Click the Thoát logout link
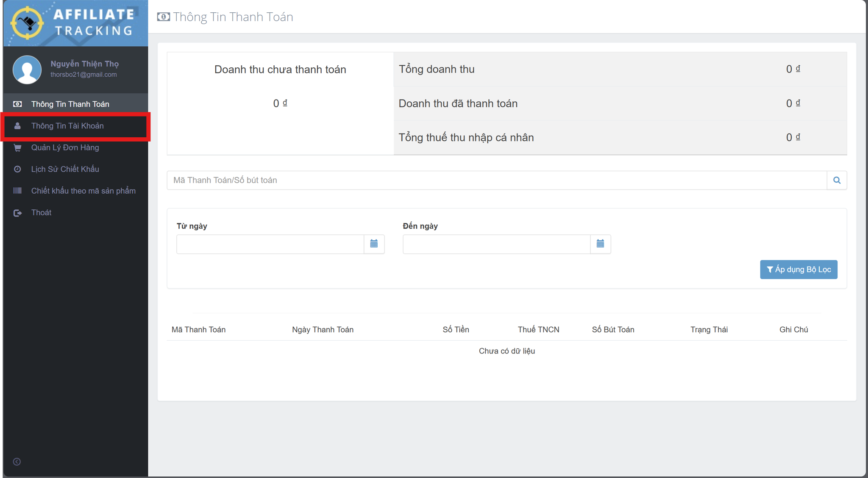Screen dimensions: 868x478 point(41,213)
